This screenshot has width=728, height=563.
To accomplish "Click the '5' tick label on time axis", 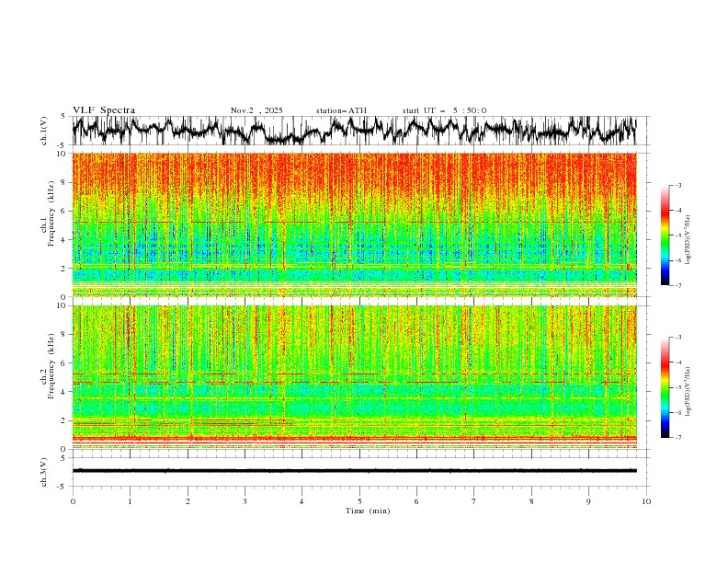I will click(359, 501).
